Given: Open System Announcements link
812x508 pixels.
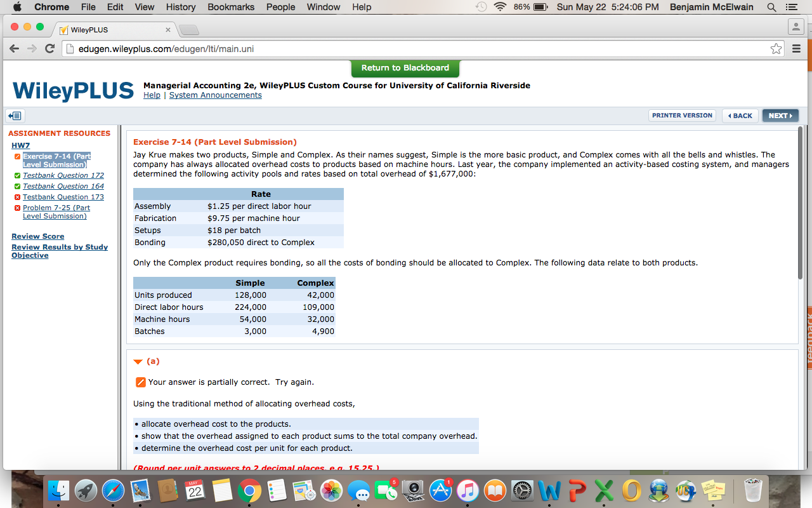Looking at the screenshot, I should (x=215, y=95).
